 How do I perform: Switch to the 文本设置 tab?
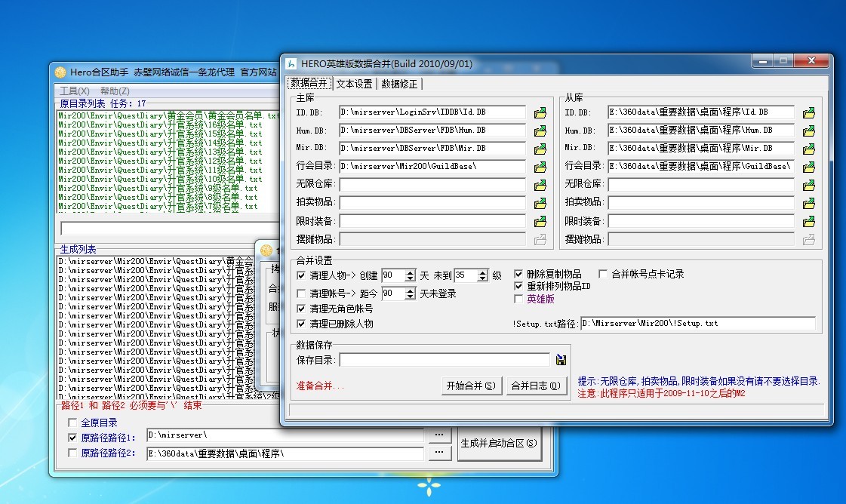[354, 84]
